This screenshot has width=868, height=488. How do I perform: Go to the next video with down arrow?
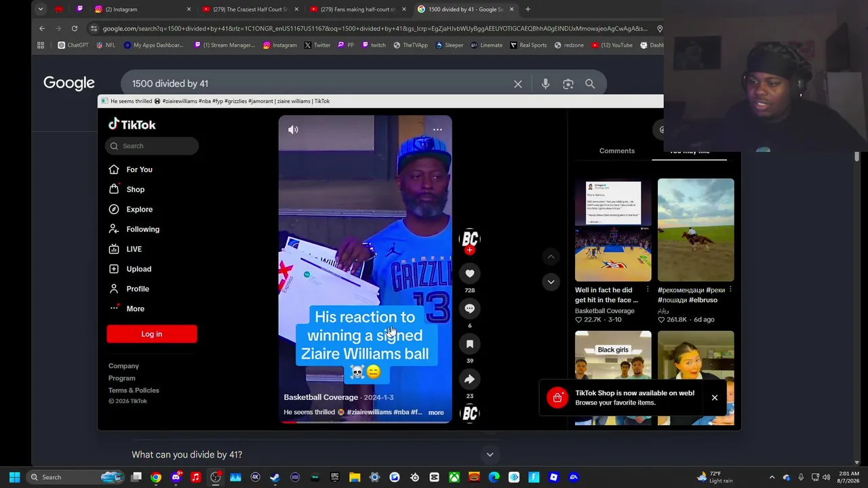tap(551, 281)
